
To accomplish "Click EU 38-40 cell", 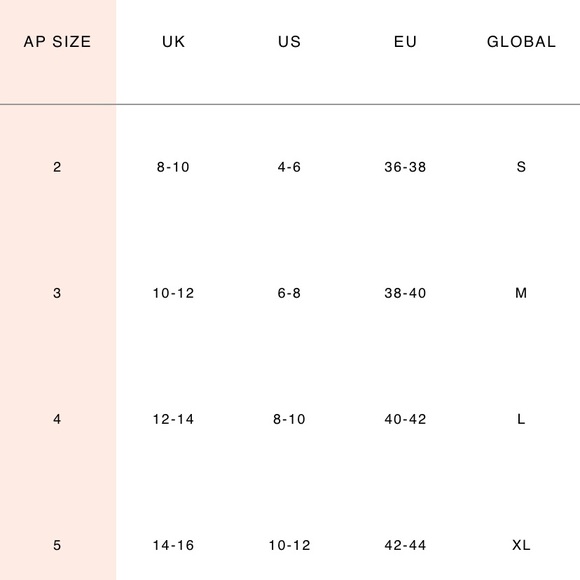I will pyautogui.click(x=405, y=293).
